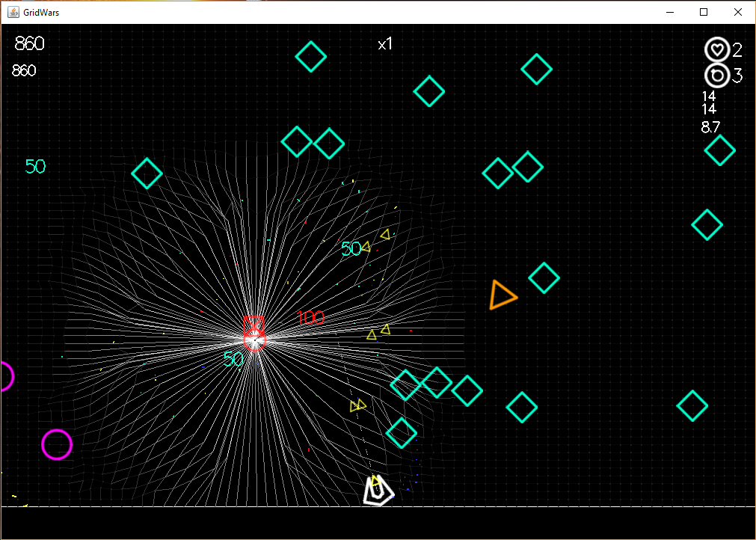Click the 8.7 readout on the right
756x540 pixels.
pyautogui.click(x=710, y=127)
